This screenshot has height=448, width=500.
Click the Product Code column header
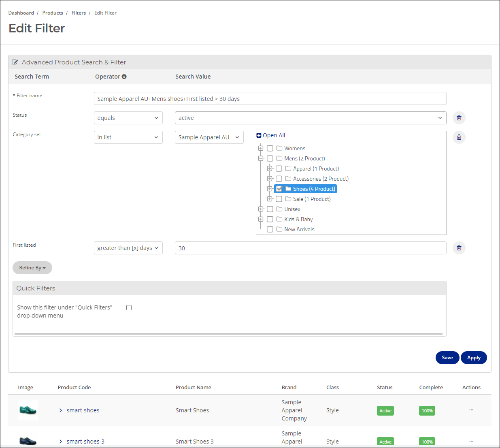(74, 388)
